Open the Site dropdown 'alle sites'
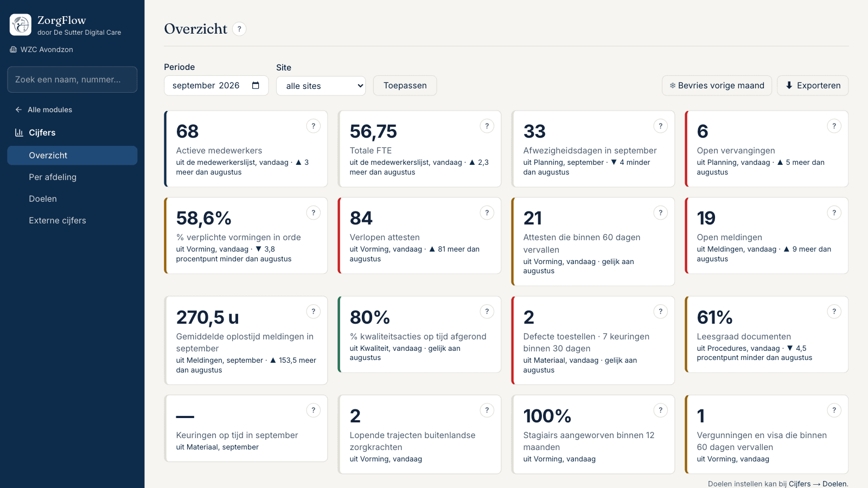This screenshot has width=868, height=488. click(x=321, y=86)
